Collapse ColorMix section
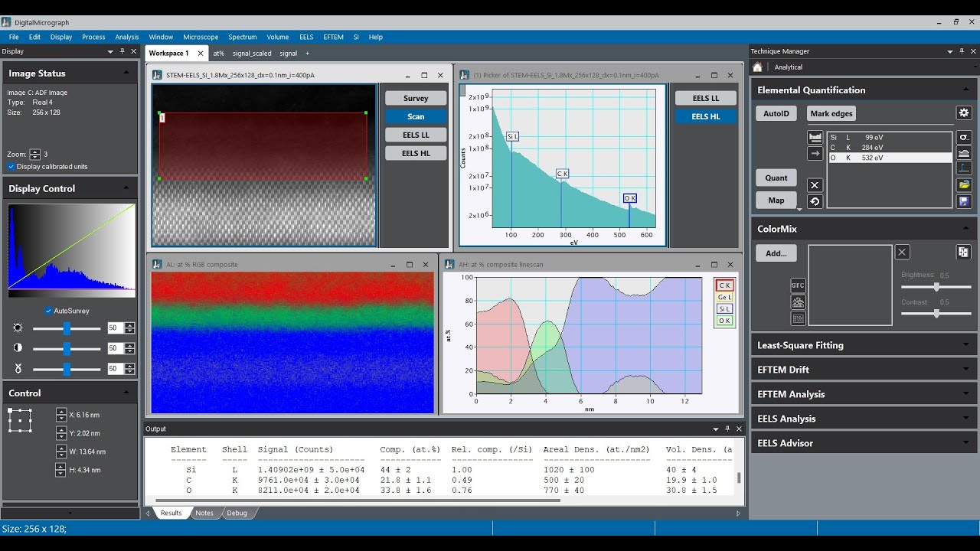Viewport: 980px width, 551px height. click(965, 228)
